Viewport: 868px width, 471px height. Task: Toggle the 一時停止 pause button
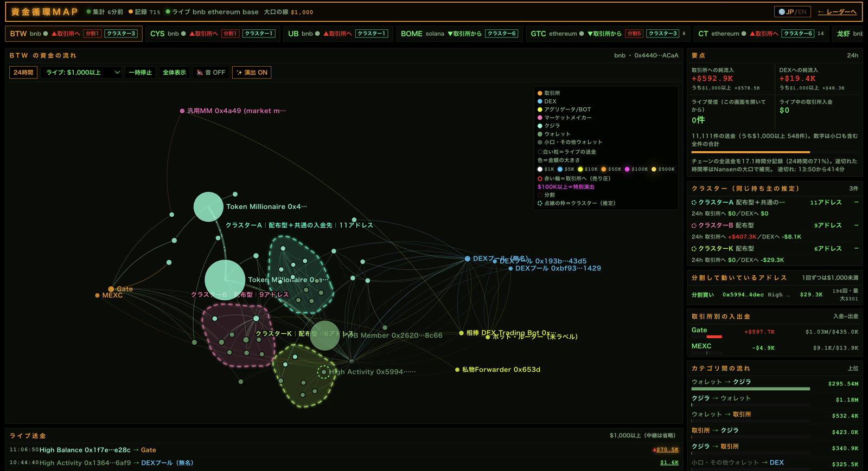coord(141,73)
